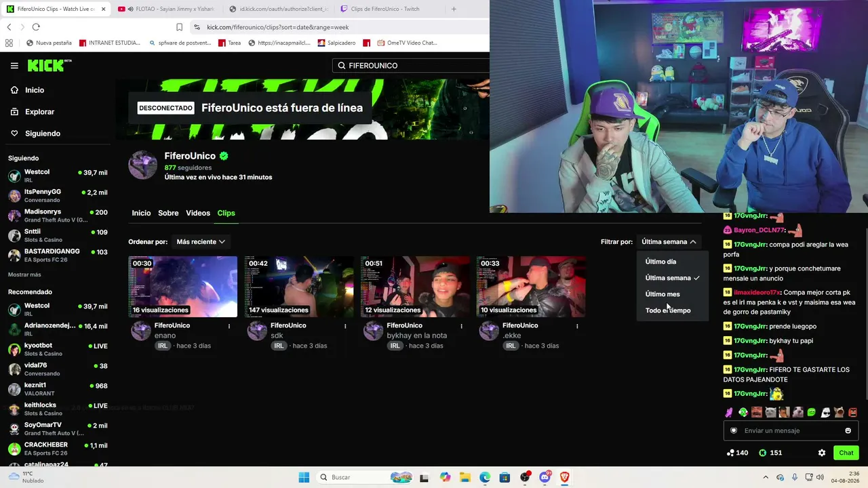Click the browser address bar URL

pos(278,27)
